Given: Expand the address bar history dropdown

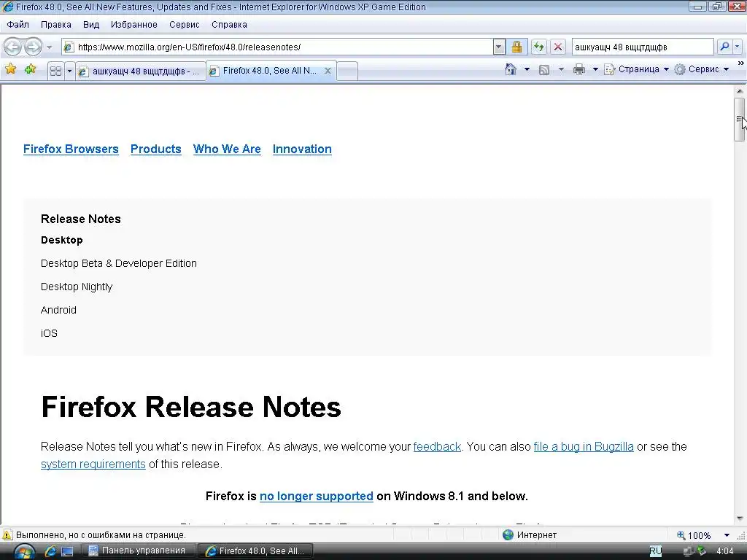Looking at the screenshot, I should point(499,47).
